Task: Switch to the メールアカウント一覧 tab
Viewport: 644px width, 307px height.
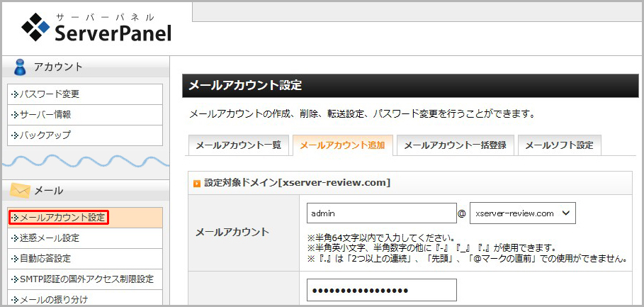Action: point(238,145)
